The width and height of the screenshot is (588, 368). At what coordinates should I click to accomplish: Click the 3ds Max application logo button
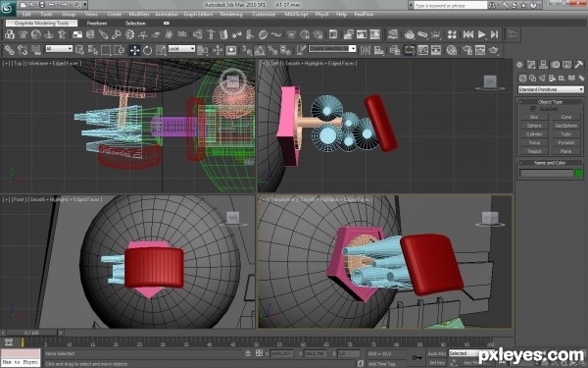pyautogui.click(x=8, y=8)
